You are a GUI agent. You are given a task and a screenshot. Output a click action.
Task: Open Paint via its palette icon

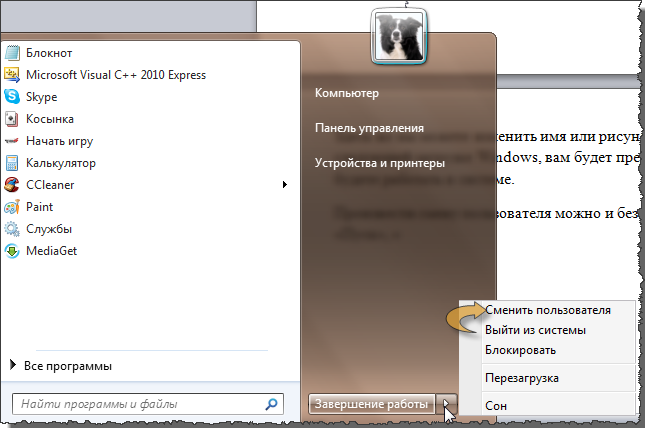[12, 207]
